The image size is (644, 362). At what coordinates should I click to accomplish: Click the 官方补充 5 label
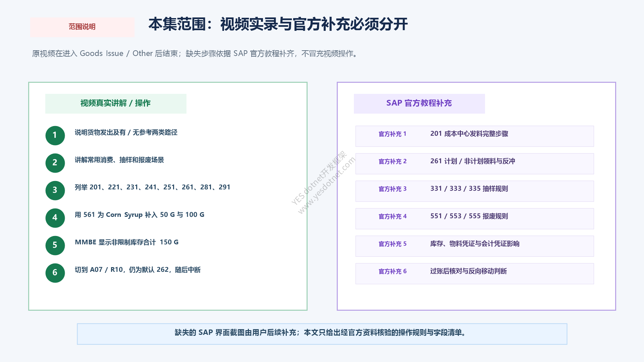click(x=392, y=244)
